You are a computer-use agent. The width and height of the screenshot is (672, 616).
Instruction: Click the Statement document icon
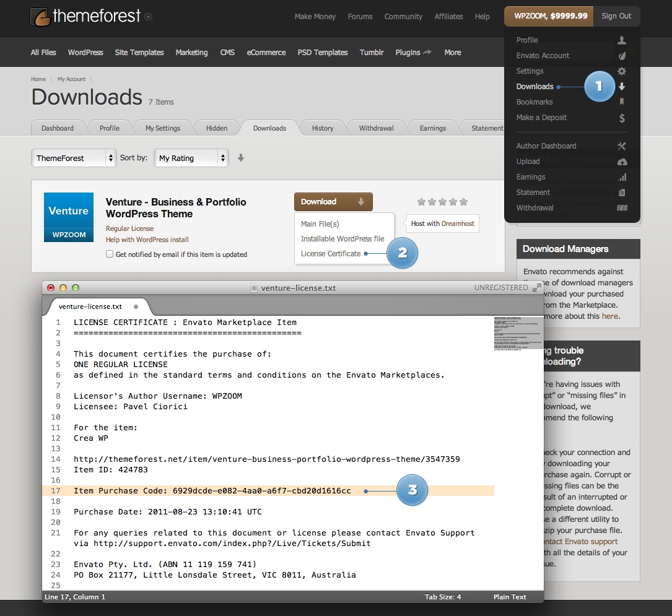pyautogui.click(x=622, y=193)
